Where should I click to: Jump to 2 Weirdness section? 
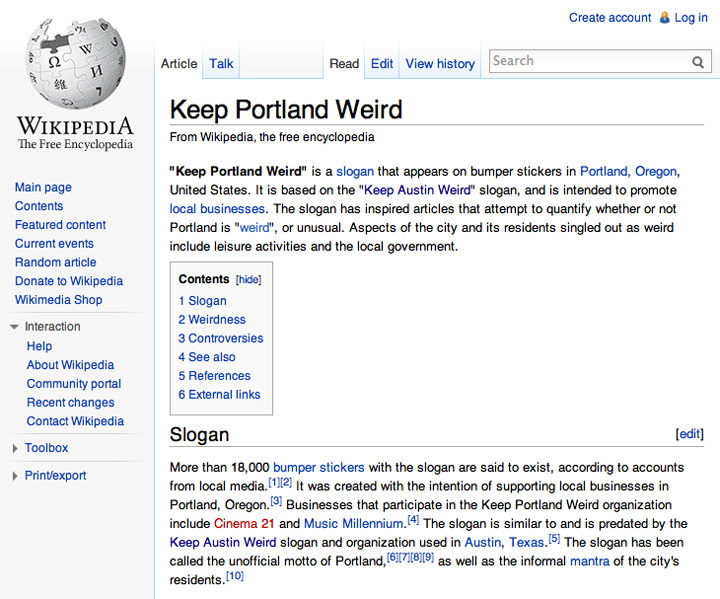212,320
